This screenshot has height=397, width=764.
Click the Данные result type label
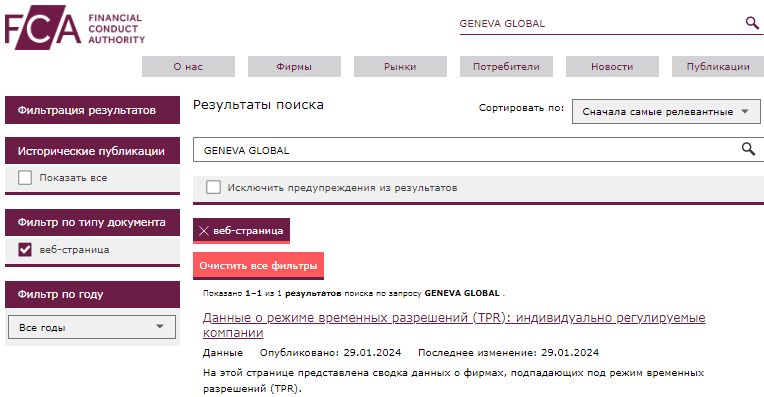pos(223,352)
